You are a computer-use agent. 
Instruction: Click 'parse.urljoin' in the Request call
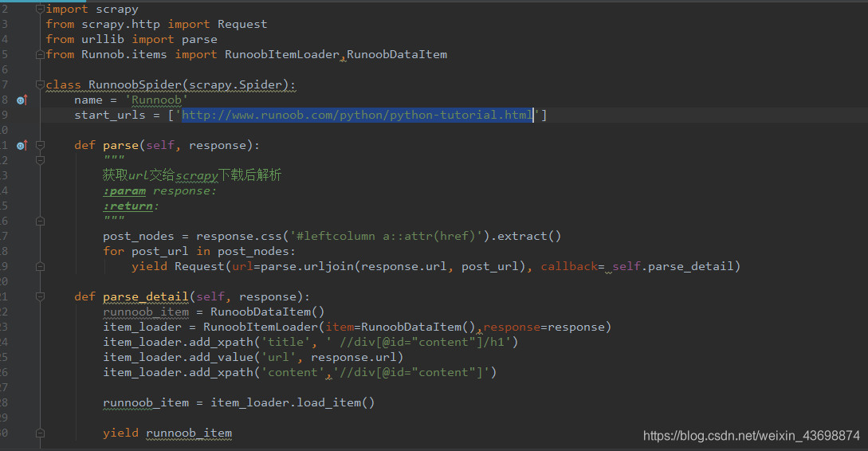(307, 266)
